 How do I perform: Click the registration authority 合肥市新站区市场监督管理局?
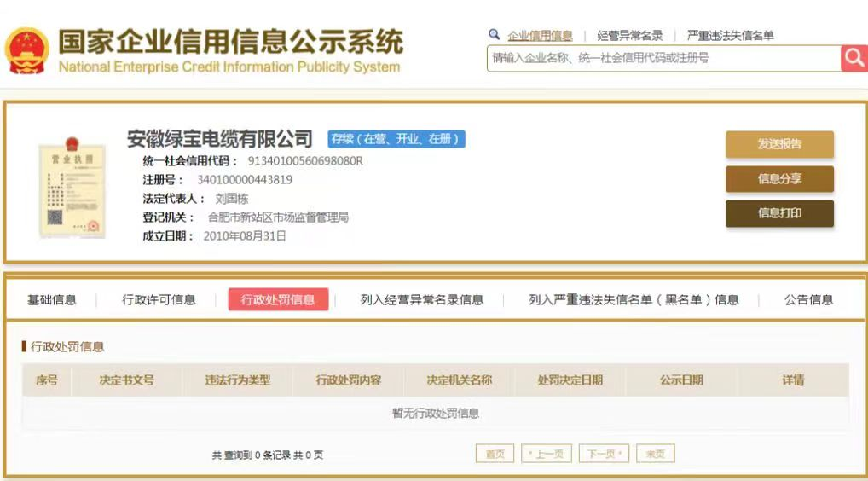click(x=278, y=217)
